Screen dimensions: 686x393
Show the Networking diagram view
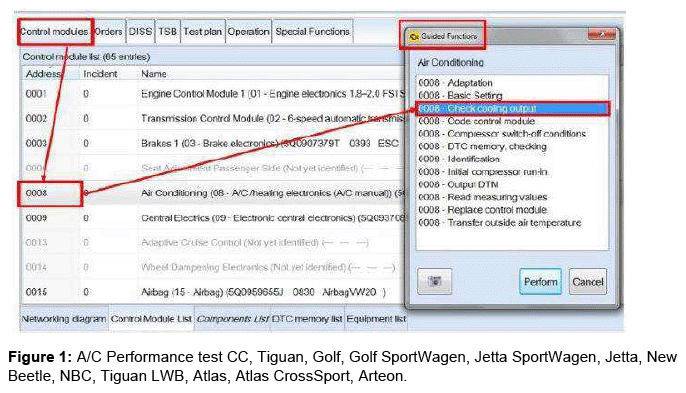click(64, 319)
